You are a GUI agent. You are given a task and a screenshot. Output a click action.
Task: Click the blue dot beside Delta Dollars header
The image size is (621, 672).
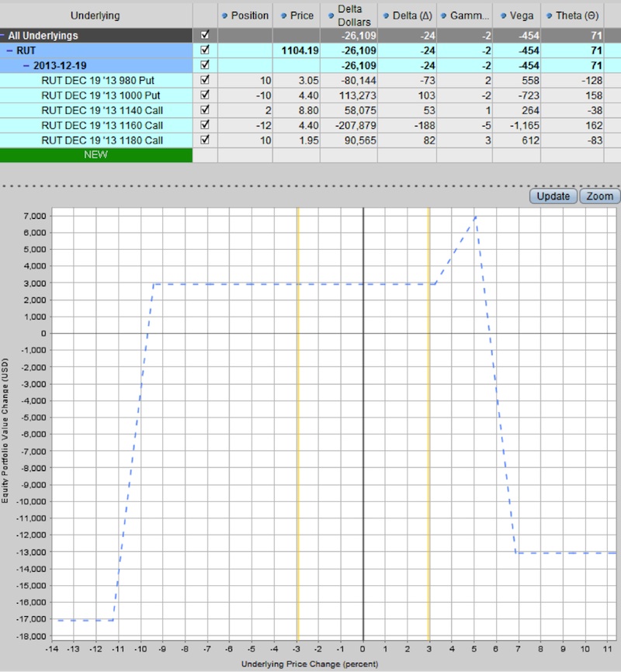point(331,16)
